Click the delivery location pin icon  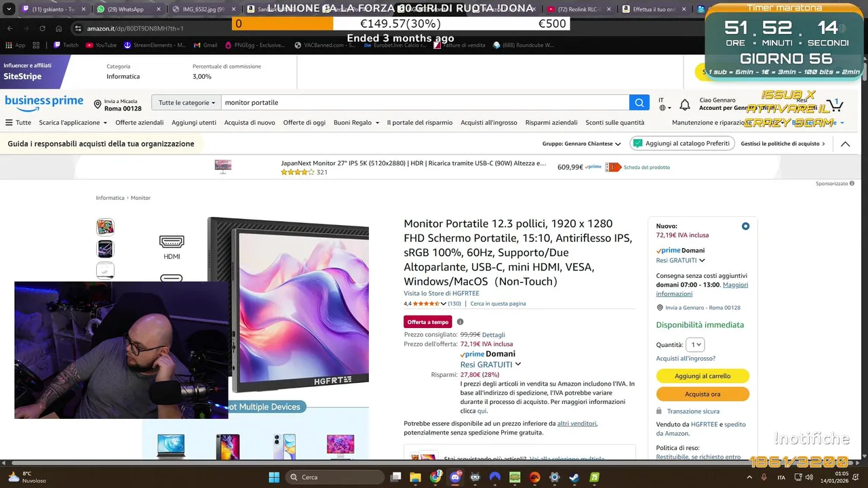tap(98, 105)
